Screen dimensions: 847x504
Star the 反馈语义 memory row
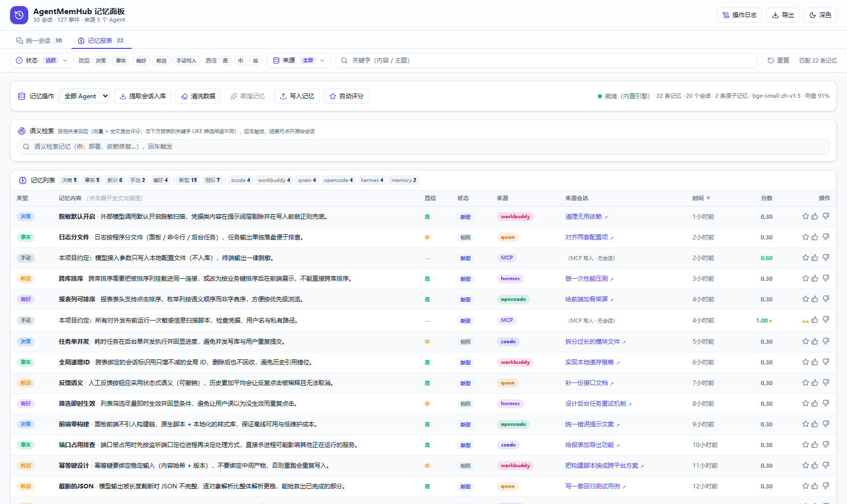[806, 383]
